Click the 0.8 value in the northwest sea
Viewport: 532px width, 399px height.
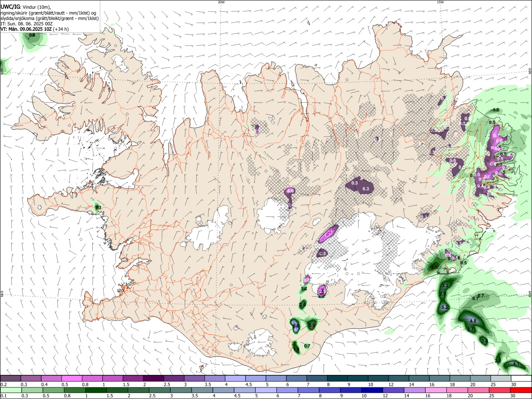[32, 35]
